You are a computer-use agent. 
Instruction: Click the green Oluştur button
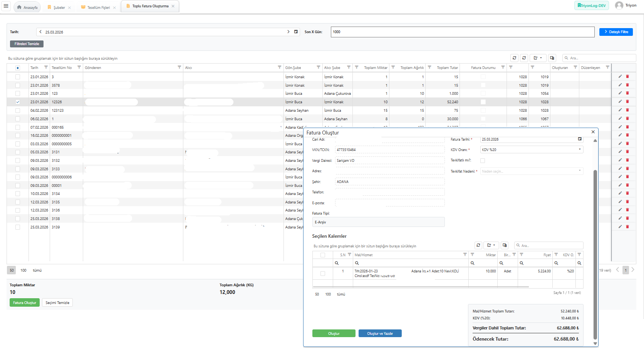click(x=334, y=333)
